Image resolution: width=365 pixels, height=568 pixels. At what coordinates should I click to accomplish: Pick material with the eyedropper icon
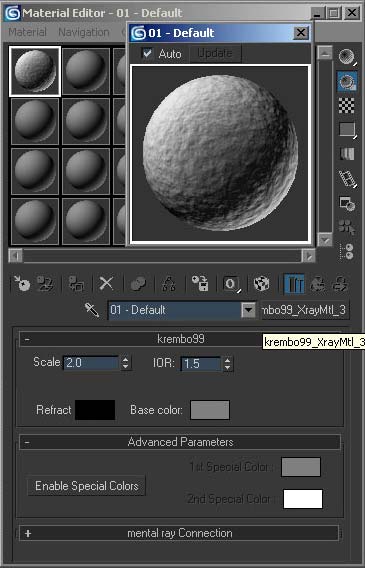tap(92, 310)
